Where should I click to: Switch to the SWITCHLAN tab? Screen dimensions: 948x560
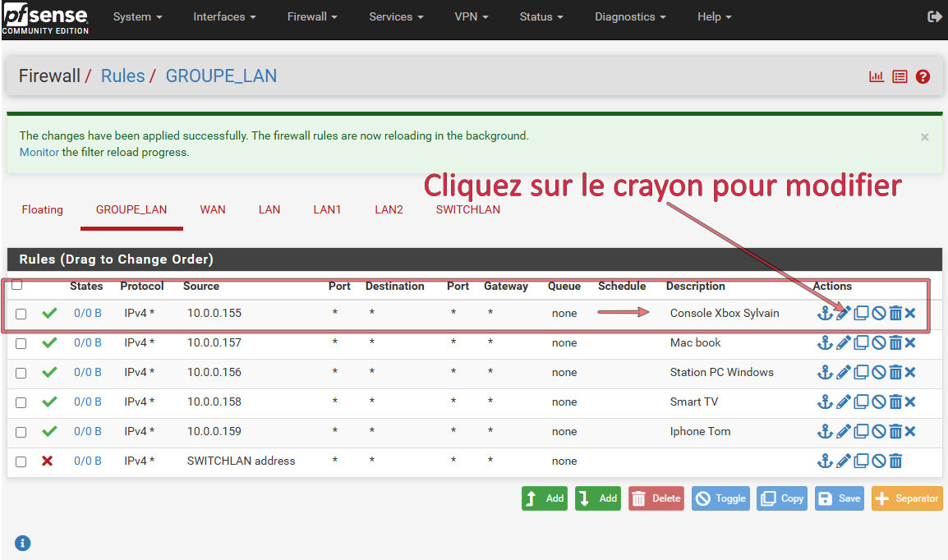pyautogui.click(x=467, y=209)
